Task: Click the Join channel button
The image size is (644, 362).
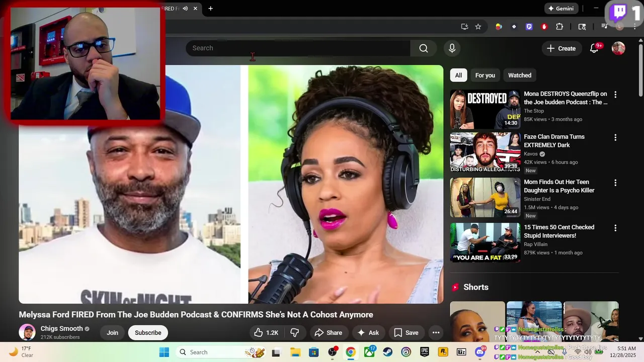Action: pyautogui.click(x=112, y=333)
